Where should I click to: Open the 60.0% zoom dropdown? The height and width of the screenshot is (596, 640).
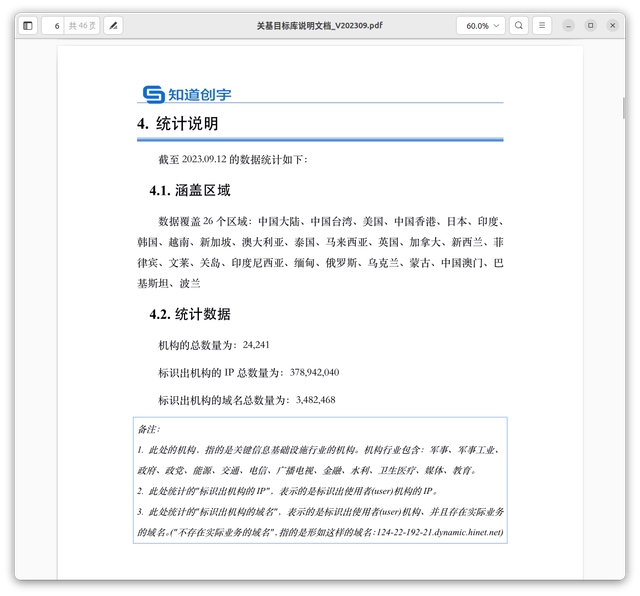(480, 25)
